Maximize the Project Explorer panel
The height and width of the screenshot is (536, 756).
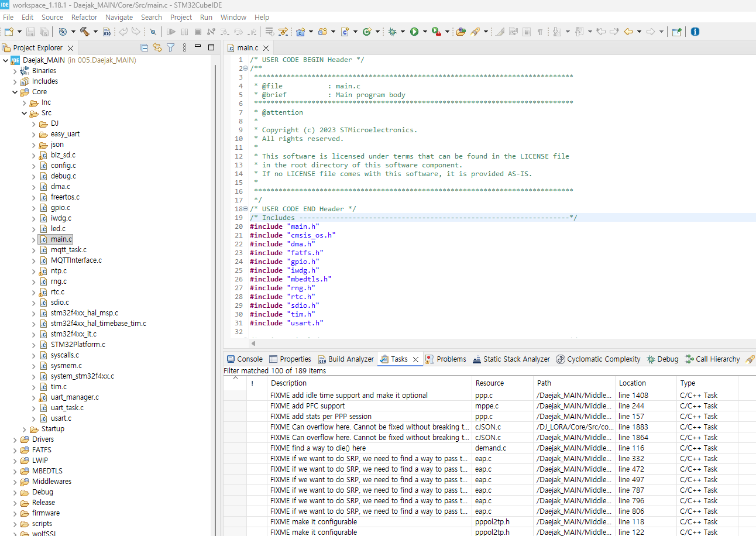tap(211, 47)
